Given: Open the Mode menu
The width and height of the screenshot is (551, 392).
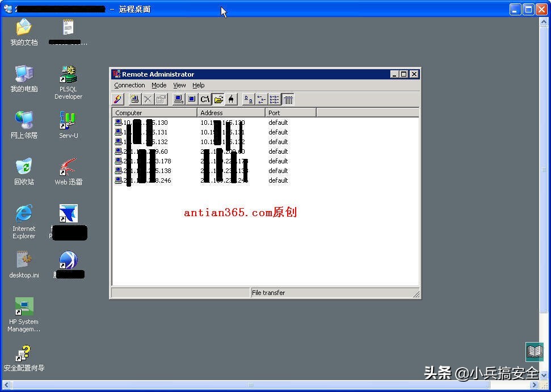Looking at the screenshot, I should [158, 85].
